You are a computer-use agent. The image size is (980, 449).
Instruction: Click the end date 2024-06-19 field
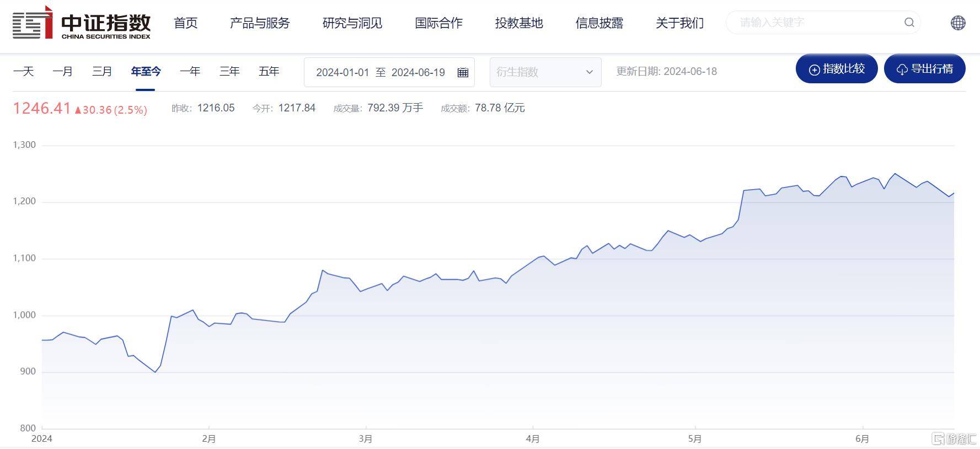point(418,72)
